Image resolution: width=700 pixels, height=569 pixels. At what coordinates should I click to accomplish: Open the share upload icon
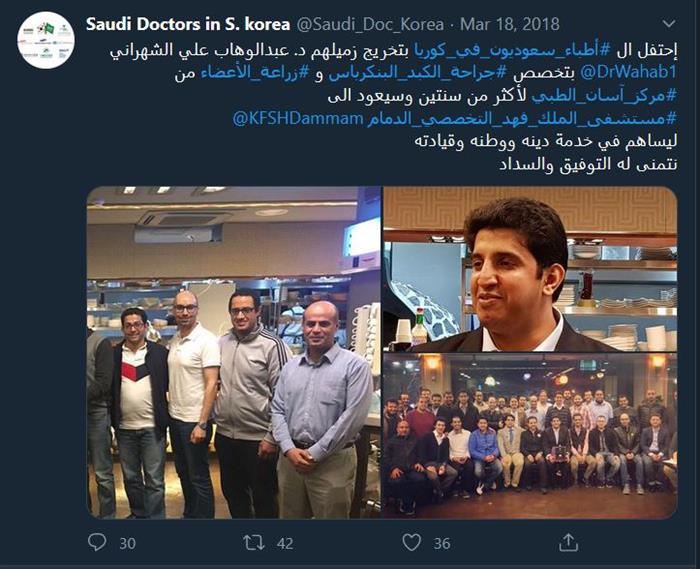568,542
